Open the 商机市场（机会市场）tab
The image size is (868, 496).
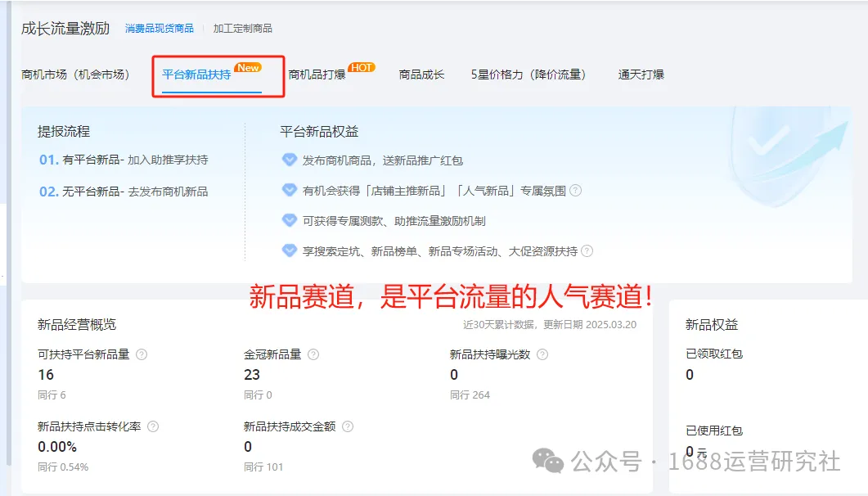point(75,74)
